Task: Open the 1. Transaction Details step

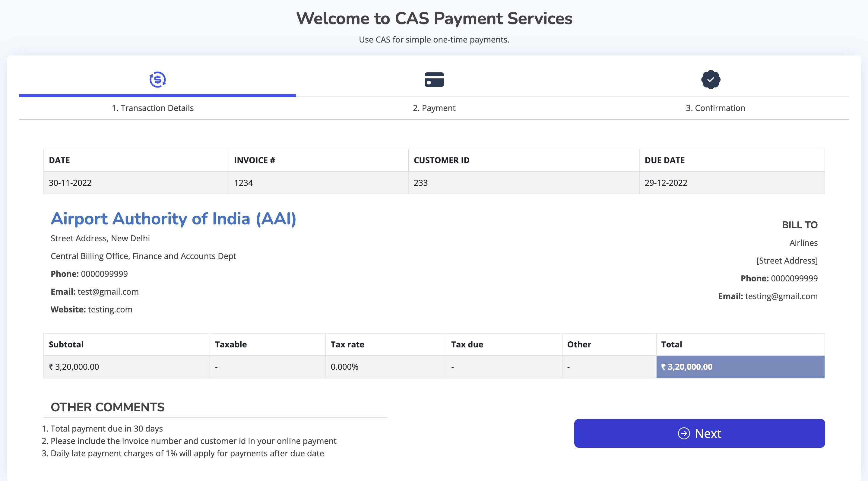Action: click(x=153, y=108)
